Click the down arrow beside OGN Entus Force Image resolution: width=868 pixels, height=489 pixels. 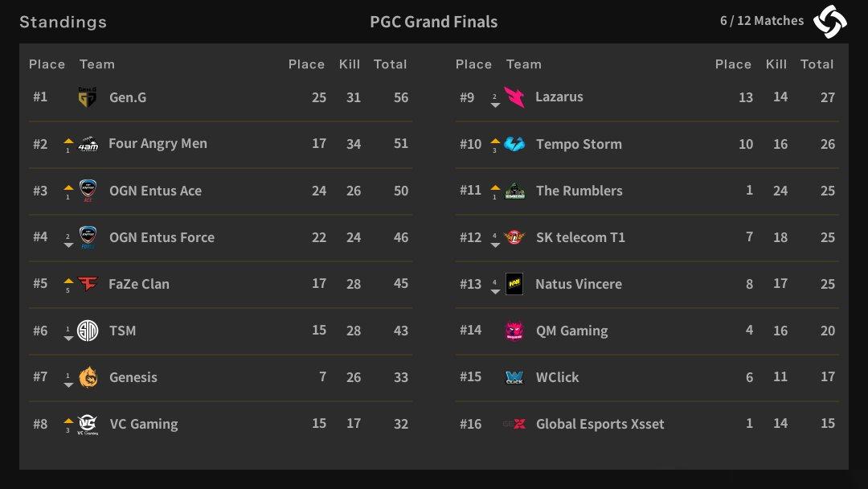(x=68, y=244)
